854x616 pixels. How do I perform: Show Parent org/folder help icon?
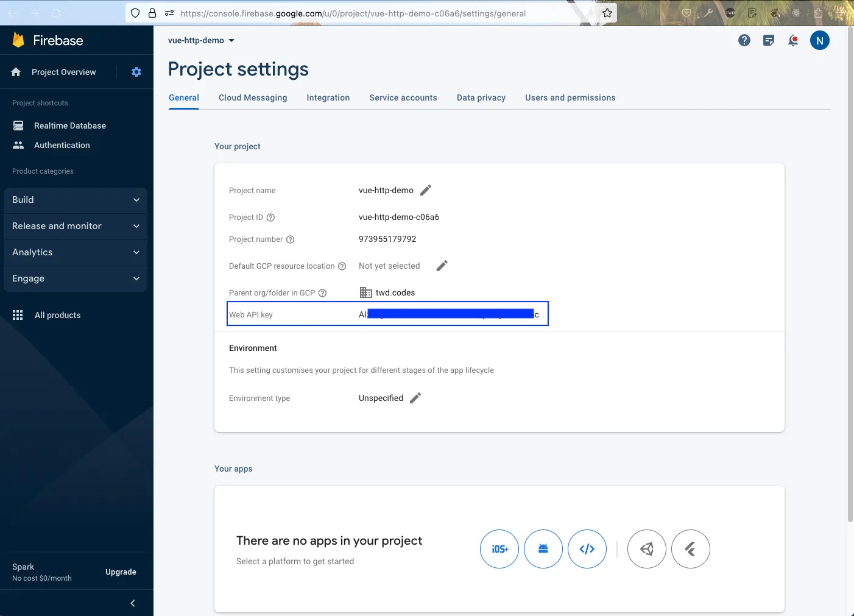(323, 293)
